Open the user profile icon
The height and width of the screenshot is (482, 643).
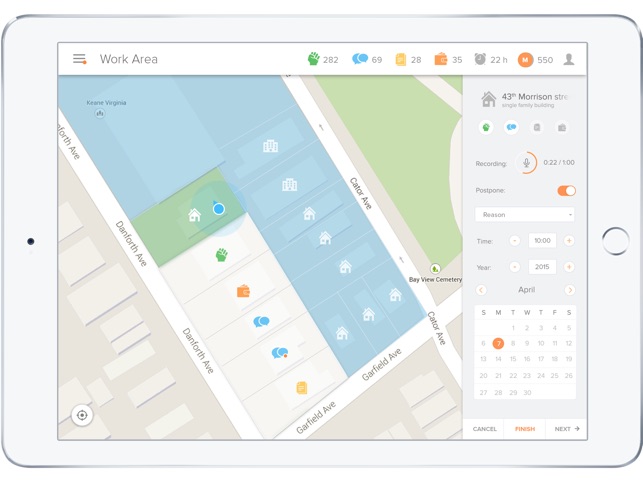[569, 59]
